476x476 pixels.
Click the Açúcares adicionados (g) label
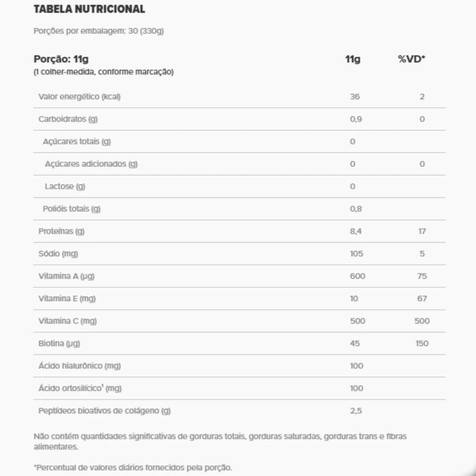91,164
